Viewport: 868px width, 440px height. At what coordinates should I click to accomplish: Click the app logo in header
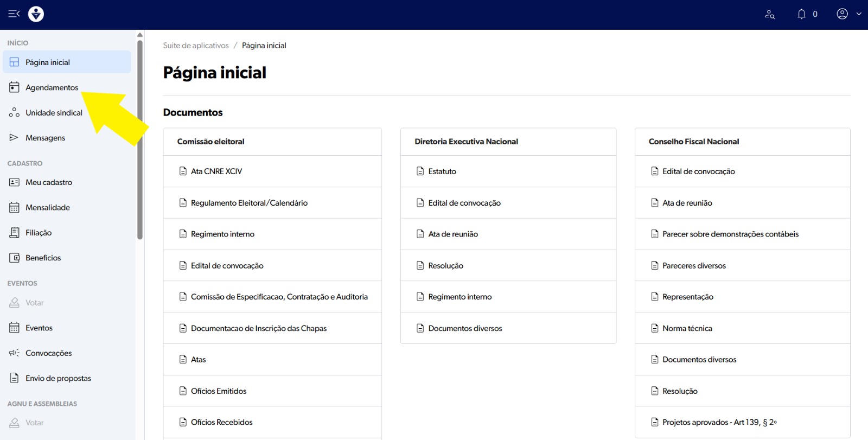[x=36, y=14]
